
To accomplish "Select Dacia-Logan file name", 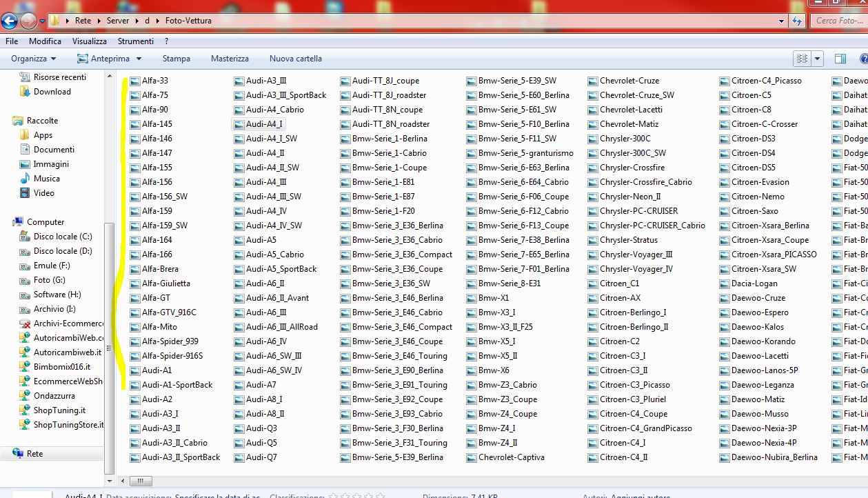I will [754, 283].
